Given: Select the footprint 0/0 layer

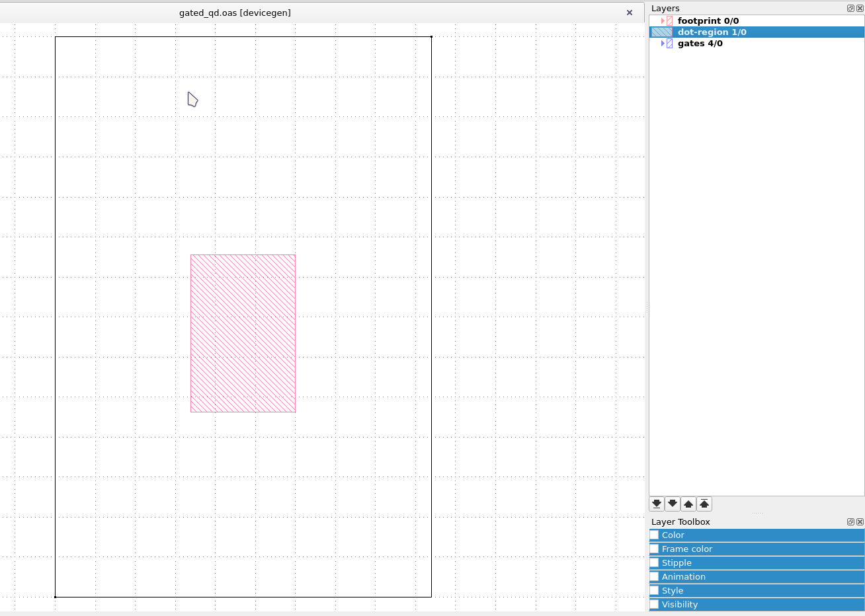Looking at the screenshot, I should 708,21.
